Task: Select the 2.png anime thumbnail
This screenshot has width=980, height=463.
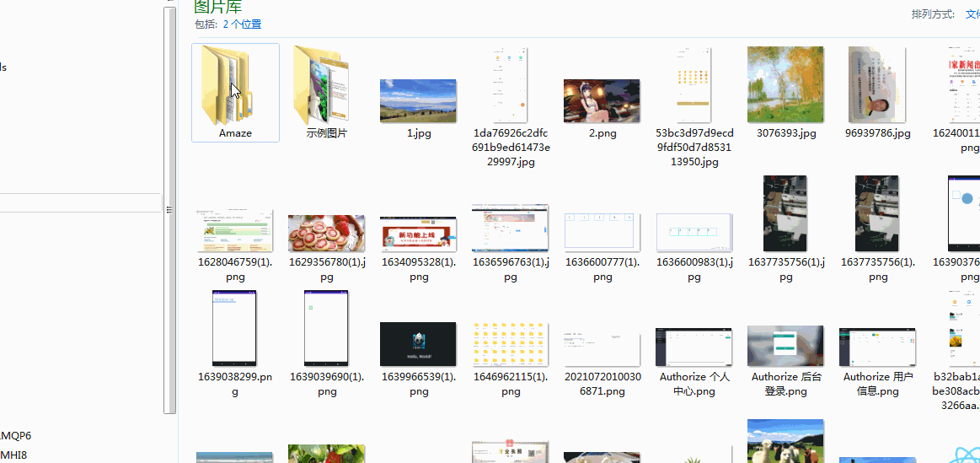Action: [602, 100]
